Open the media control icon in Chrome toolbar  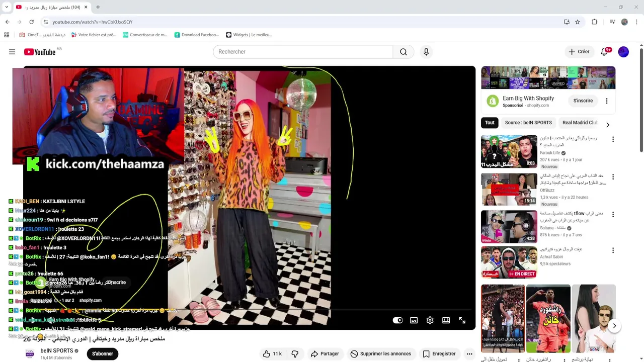[x=612, y=22]
